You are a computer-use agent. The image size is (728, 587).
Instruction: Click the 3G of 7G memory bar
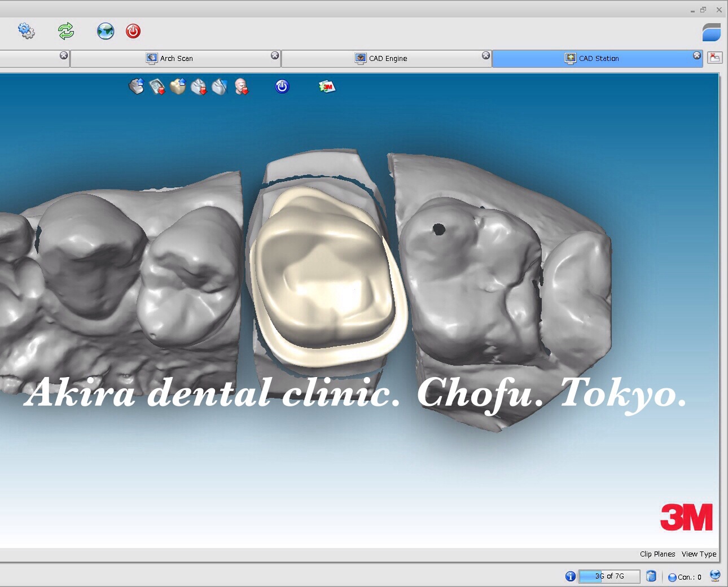click(x=609, y=576)
